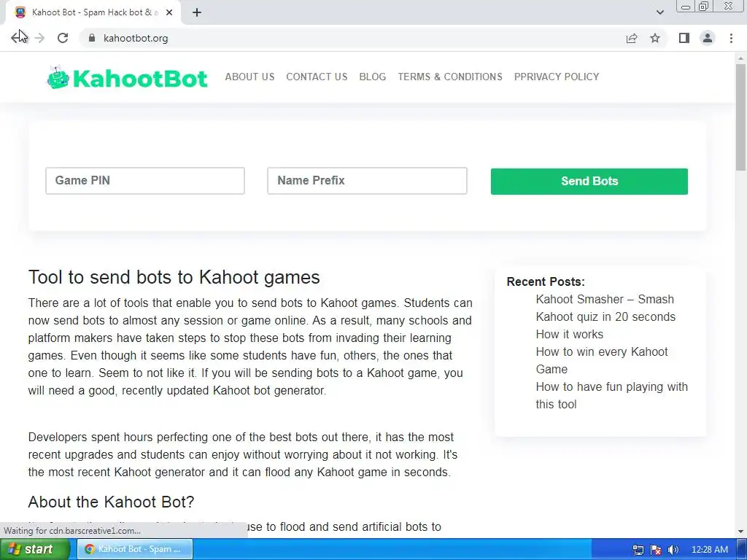Open the CONTACT US page
Screen dimensions: 747x560
click(x=317, y=77)
